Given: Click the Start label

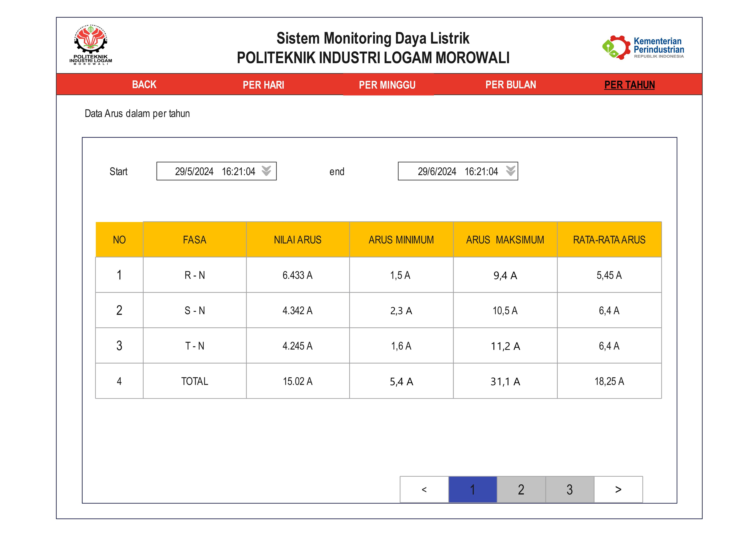Looking at the screenshot, I should click(x=118, y=171).
